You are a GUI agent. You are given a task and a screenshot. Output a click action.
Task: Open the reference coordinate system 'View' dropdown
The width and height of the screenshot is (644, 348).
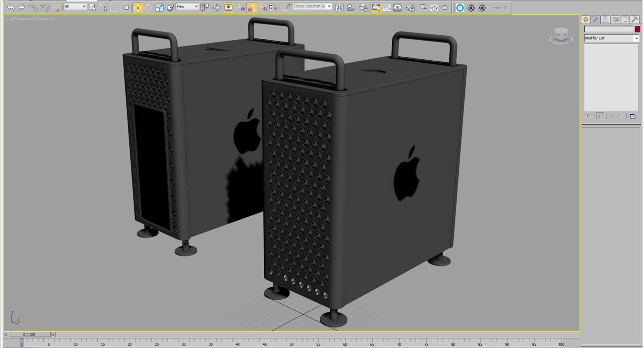[187, 6]
